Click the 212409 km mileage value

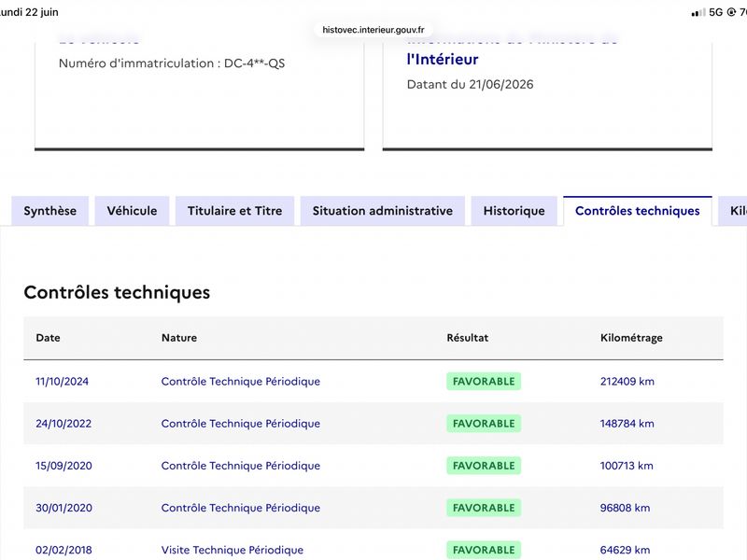click(x=627, y=382)
